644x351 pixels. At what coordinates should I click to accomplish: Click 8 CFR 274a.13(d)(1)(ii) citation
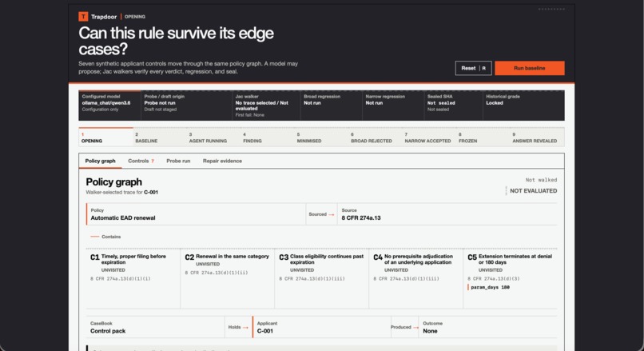pos(217,273)
